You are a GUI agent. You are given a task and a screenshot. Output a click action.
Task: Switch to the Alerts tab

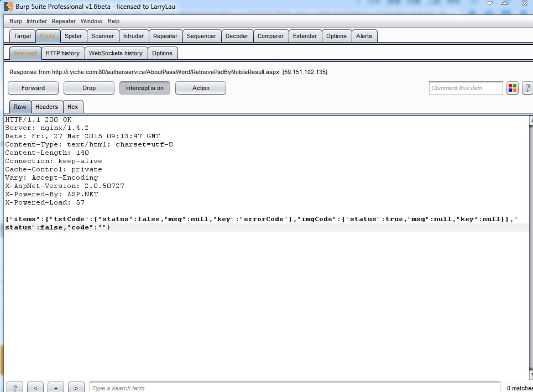[364, 36]
